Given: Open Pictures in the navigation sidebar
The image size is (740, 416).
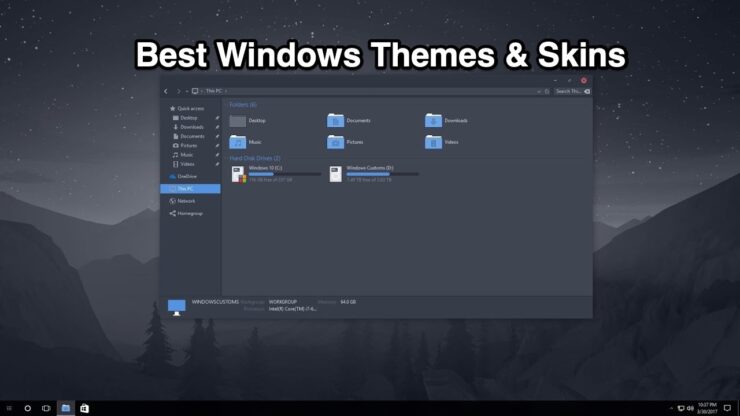Looking at the screenshot, I should [185, 145].
